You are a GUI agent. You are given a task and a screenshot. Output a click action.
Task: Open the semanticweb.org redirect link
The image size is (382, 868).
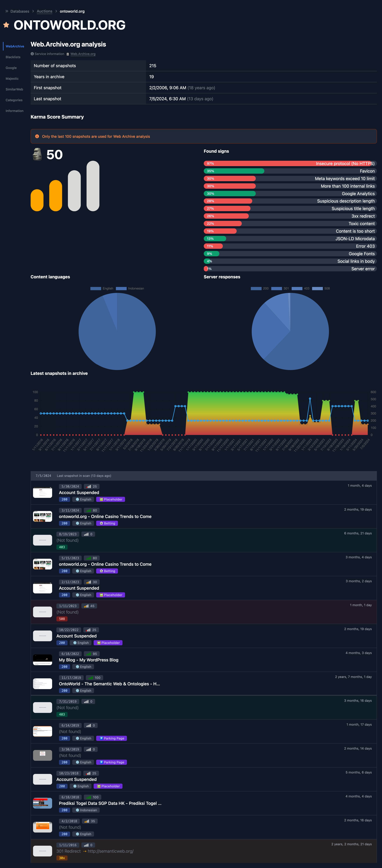[x=111, y=851]
